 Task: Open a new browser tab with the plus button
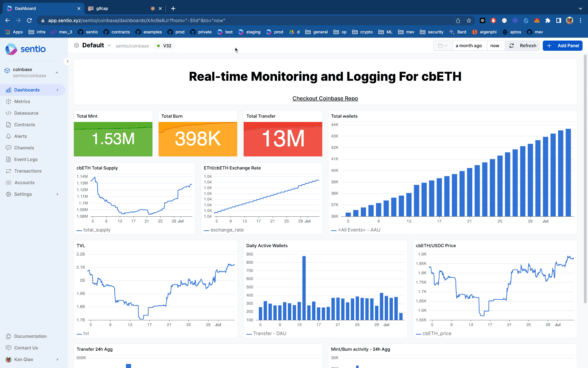point(173,9)
